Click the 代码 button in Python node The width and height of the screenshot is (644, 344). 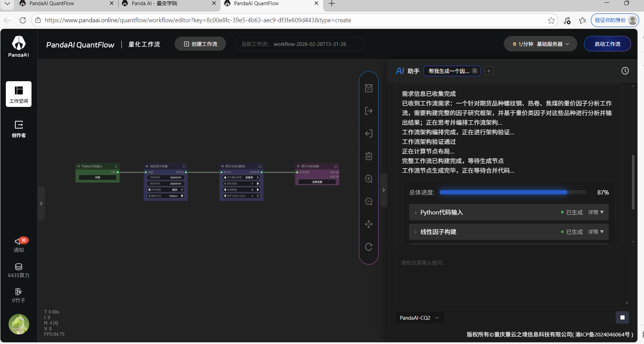[x=98, y=177]
